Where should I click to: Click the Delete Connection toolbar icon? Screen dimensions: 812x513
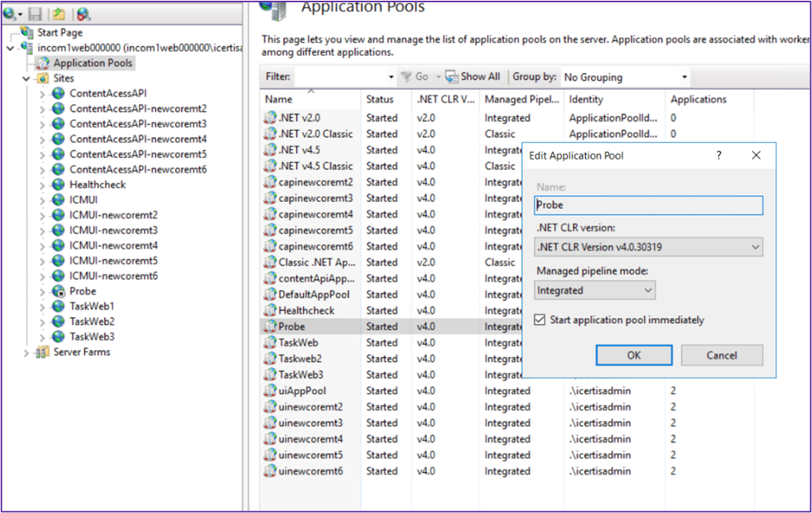coord(83,14)
